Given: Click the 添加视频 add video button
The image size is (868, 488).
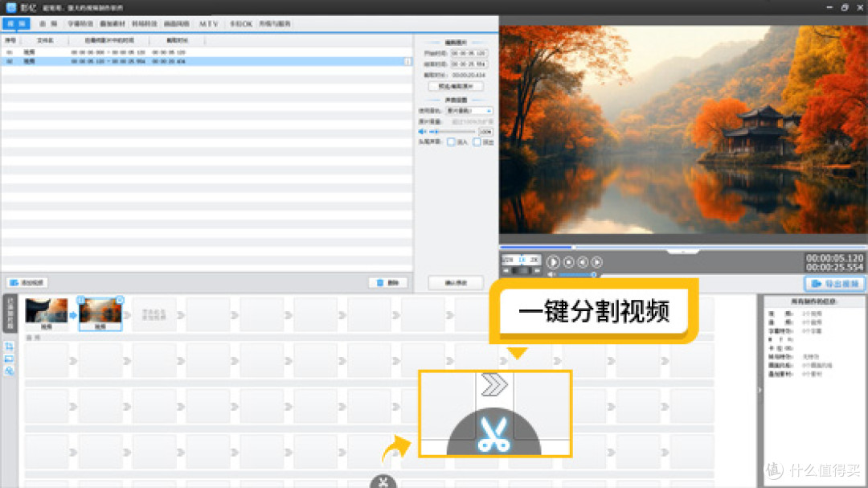Looking at the screenshot, I should (27, 282).
